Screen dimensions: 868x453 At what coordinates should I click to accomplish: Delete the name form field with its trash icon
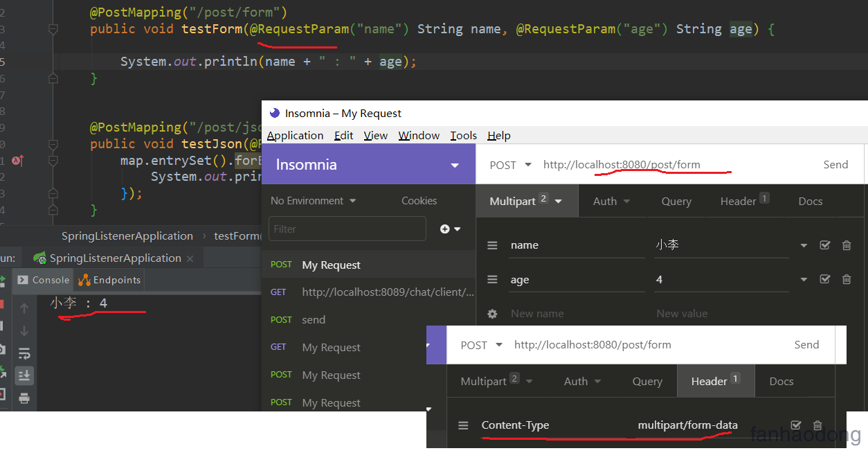(847, 245)
